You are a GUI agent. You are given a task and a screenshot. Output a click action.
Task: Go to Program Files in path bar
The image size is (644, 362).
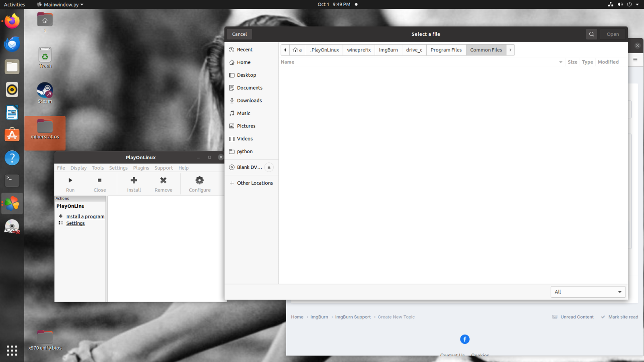(446, 50)
